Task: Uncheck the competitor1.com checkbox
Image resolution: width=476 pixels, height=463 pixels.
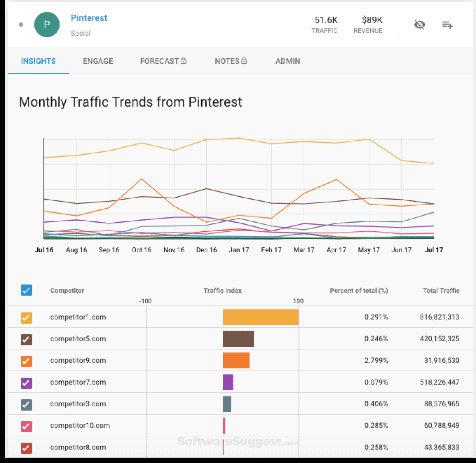Action: (27, 318)
